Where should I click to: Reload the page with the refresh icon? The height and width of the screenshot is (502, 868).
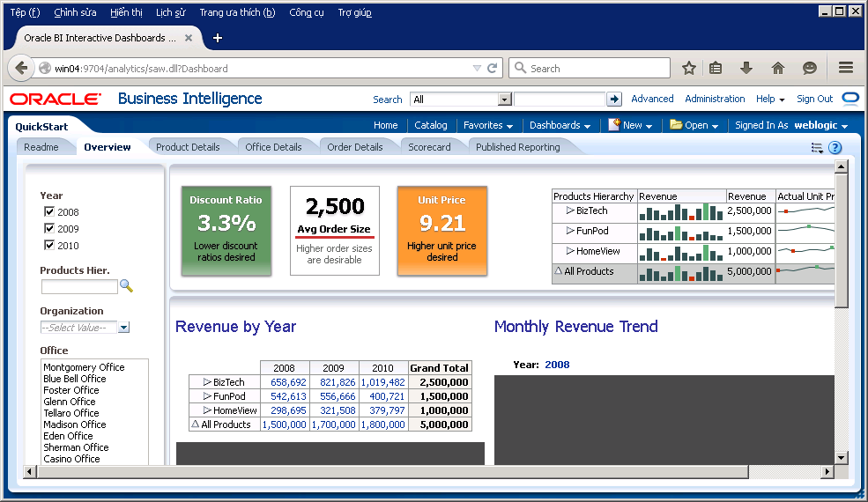pos(492,68)
